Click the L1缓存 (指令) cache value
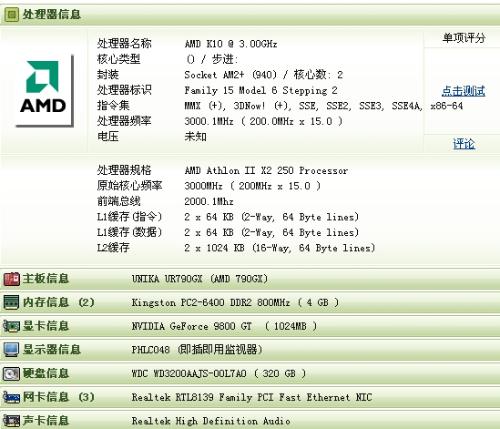Image resolution: width=500 pixels, height=429 pixels. [x=272, y=217]
